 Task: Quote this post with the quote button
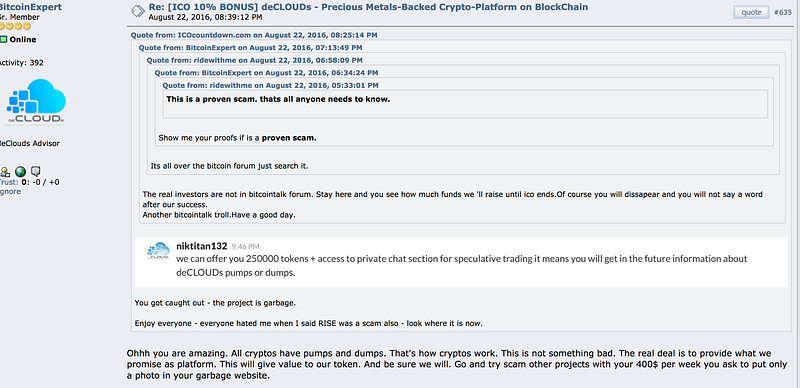751,12
